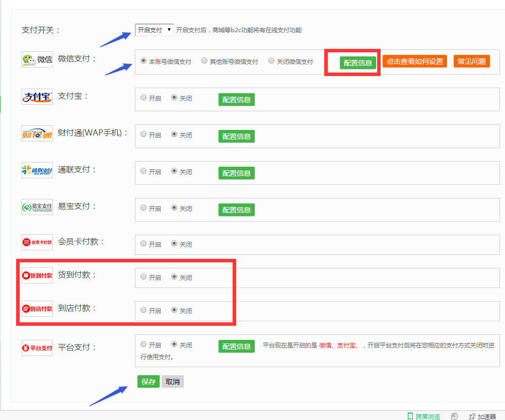The height and width of the screenshot is (420, 505).
Task: Click the 保存 save button
Action: [x=148, y=381]
